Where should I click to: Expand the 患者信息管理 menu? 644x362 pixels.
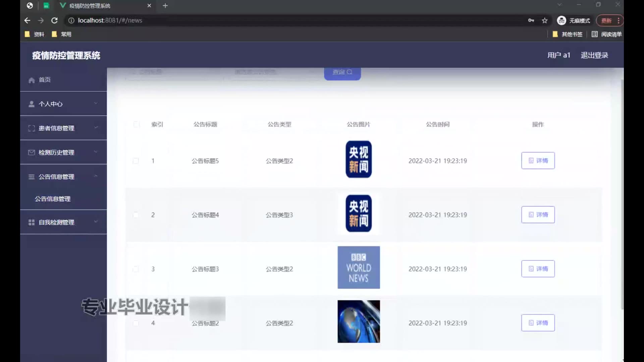(63, 128)
